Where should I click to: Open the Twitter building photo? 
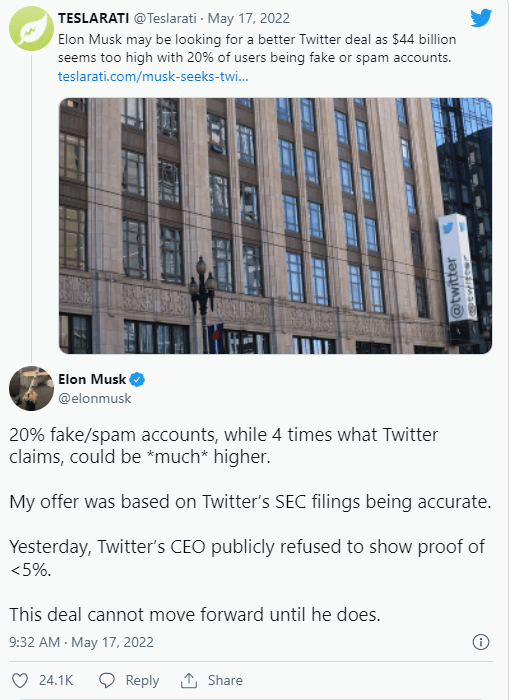click(275, 226)
